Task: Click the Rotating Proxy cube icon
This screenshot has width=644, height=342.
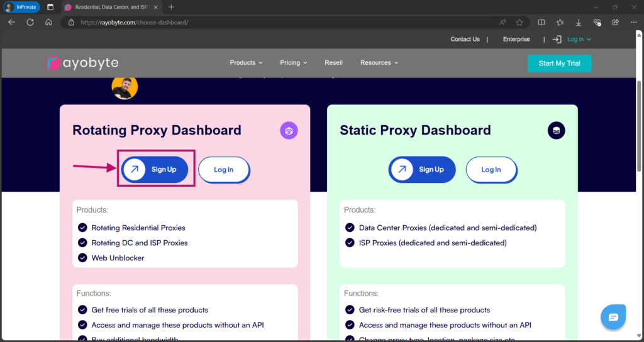Action: pyautogui.click(x=289, y=131)
